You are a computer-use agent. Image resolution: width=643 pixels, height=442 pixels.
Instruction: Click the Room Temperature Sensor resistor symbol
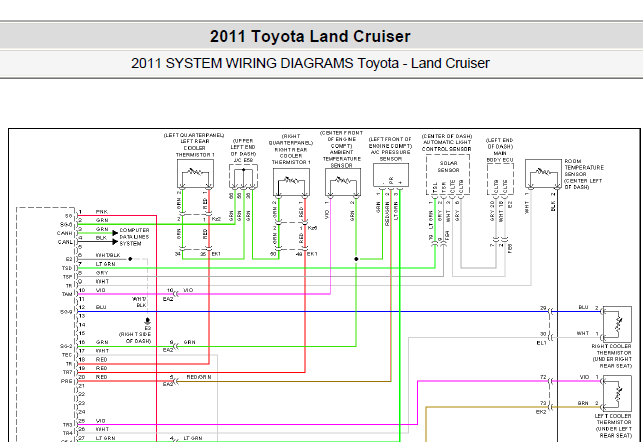tap(544, 171)
